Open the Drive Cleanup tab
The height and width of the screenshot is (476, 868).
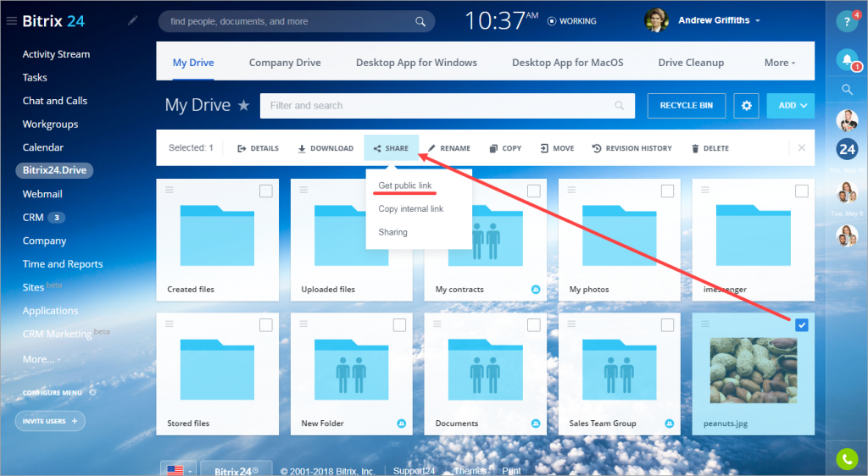pos(691,63)
